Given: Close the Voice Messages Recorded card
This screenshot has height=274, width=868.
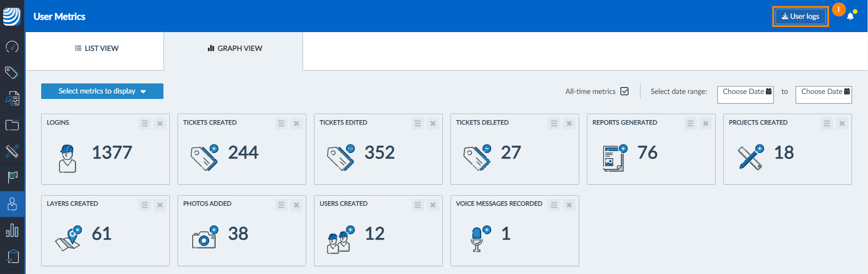Looking at the screenshot, I should coord(569,205).
